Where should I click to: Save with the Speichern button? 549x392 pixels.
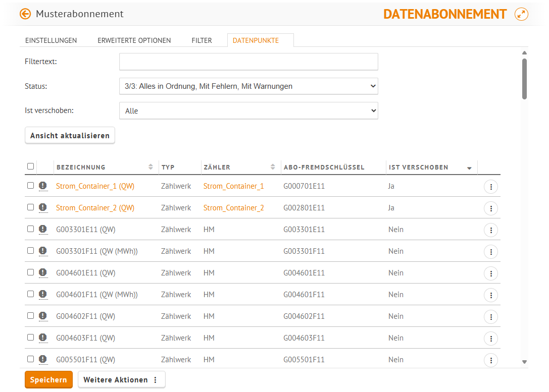48,380
